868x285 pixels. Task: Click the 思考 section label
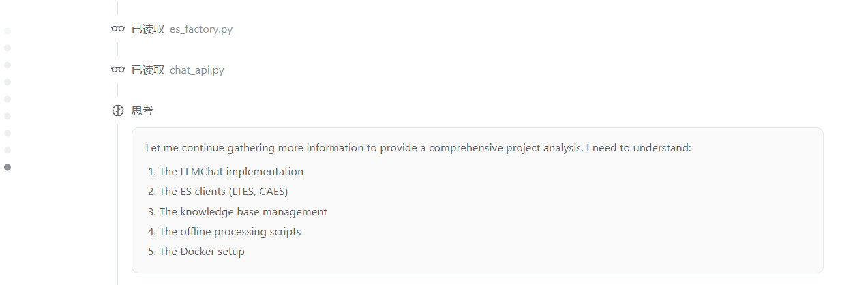(143, 110)
